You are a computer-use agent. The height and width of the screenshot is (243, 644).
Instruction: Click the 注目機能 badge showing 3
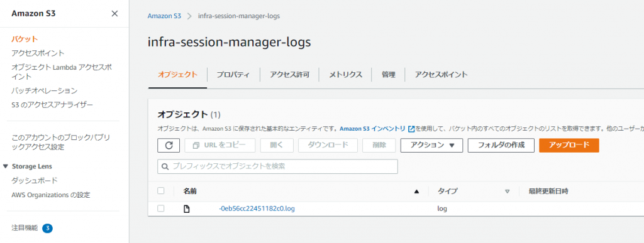pos(48,229)
